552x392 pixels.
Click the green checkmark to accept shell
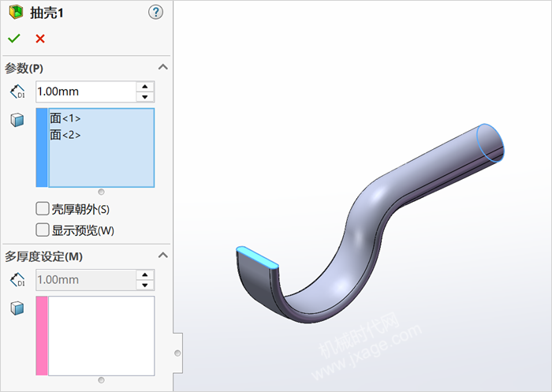pos(13,39)
